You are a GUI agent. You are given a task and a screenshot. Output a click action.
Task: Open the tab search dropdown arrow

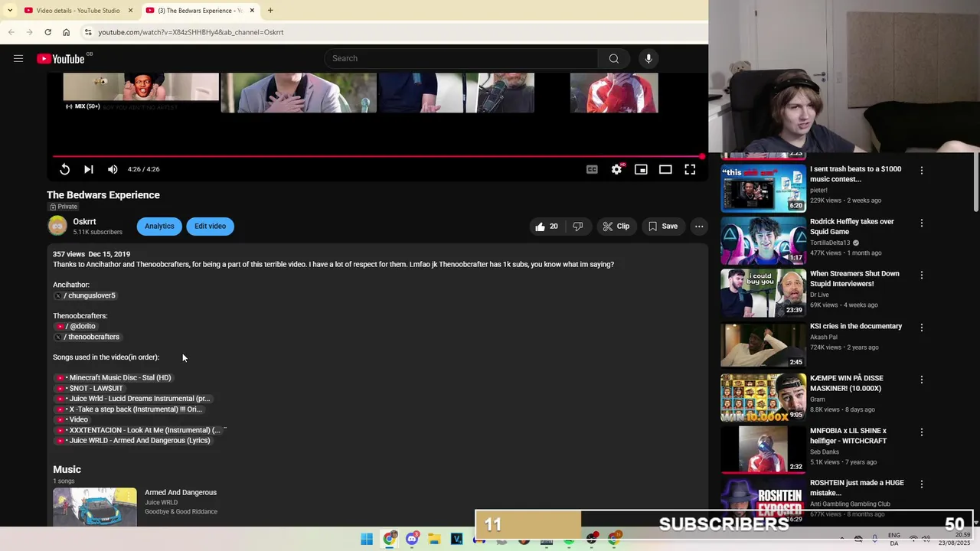pos(9,11)
